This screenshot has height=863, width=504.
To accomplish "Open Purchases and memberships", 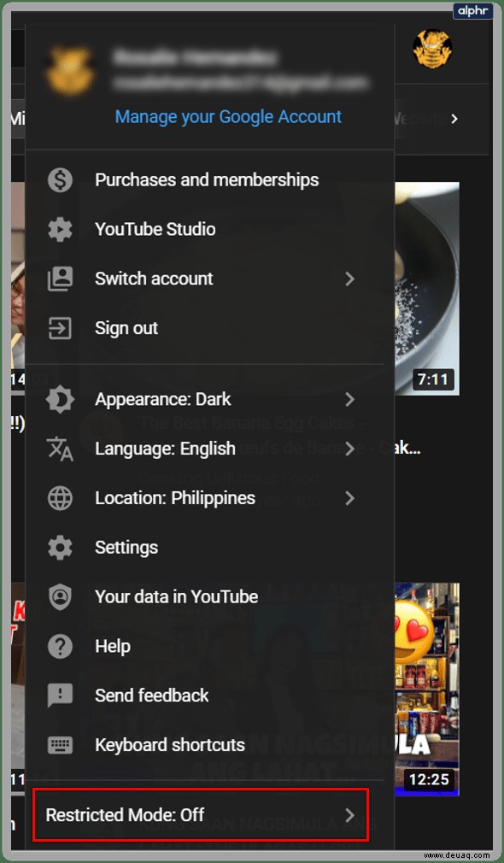I will click(x=209, y=180).
